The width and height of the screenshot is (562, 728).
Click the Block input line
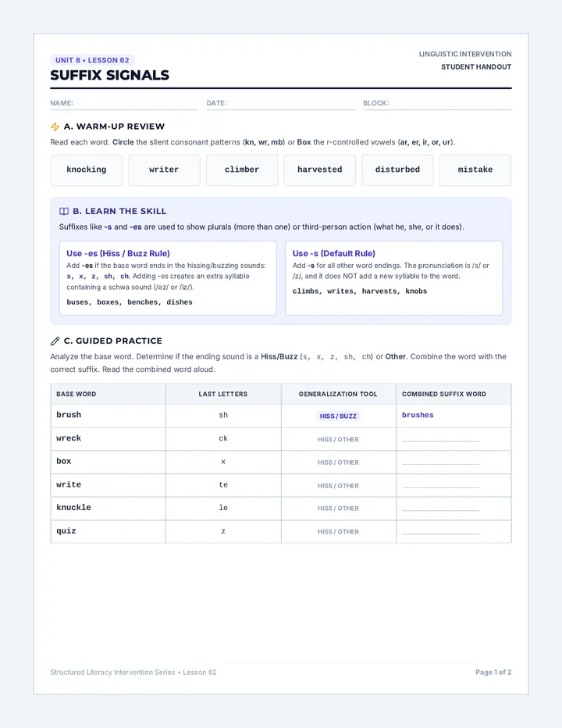[437, 104]
